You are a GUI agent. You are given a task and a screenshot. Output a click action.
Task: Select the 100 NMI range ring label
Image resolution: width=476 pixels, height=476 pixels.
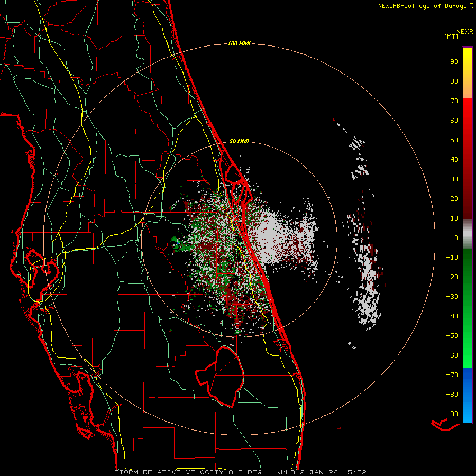[x=239, y=43]
